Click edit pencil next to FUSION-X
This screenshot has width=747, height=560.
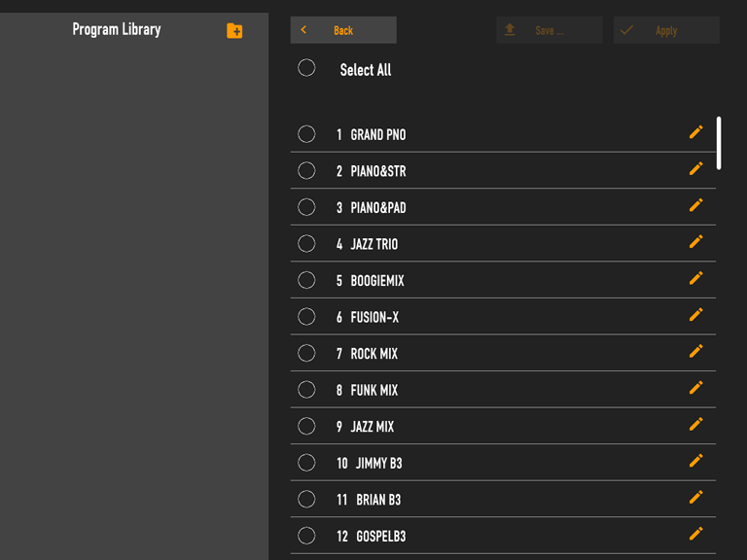pos(696,315)
